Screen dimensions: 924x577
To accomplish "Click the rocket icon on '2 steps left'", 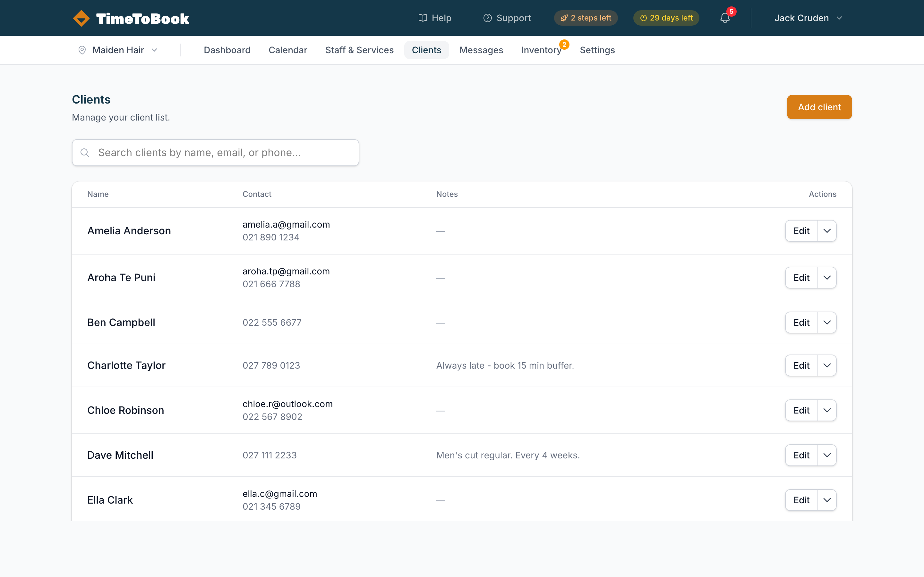I will click(x=564, y=18).
